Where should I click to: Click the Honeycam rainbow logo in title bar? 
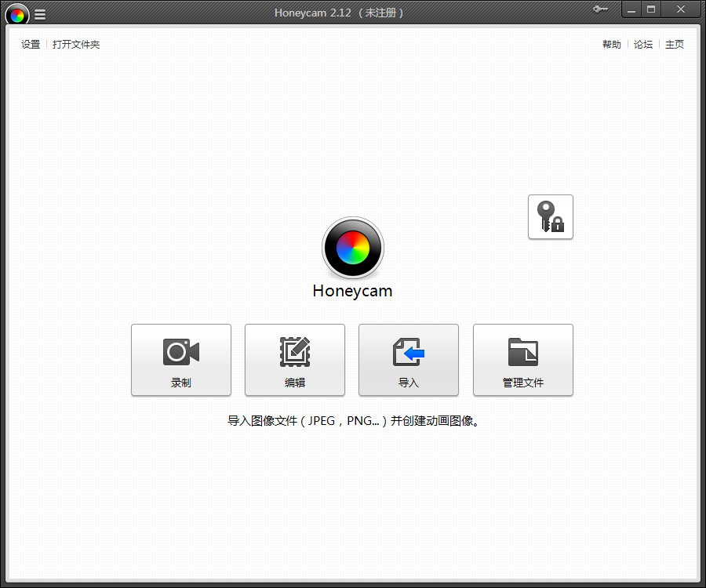pos(17,15)
